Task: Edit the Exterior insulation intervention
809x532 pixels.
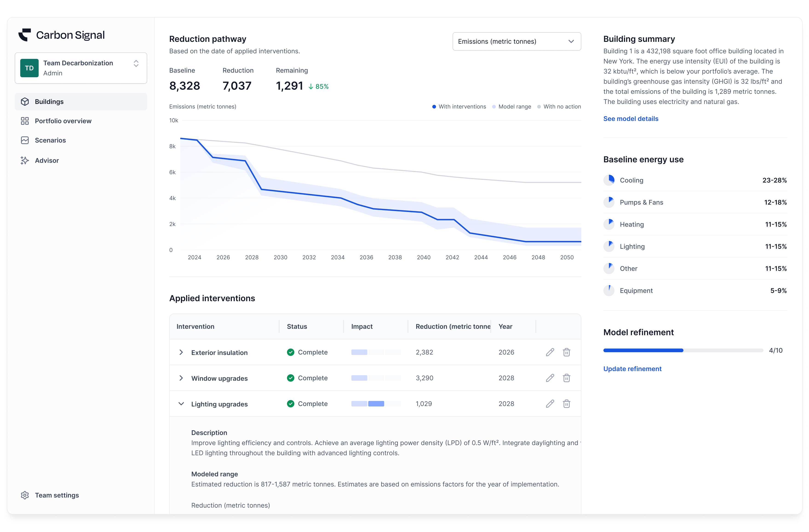Action: (550, 352)
